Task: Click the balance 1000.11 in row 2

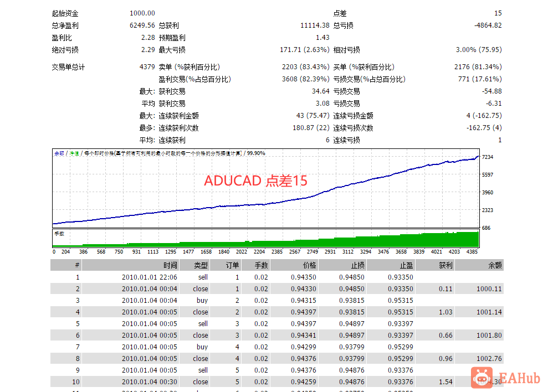Action: coord(489,289)
